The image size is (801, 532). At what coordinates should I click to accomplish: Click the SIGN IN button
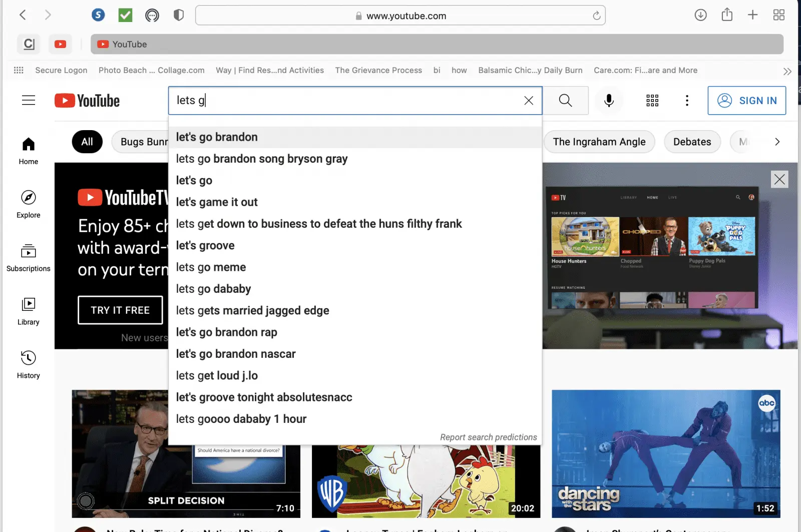pos(746,101)
